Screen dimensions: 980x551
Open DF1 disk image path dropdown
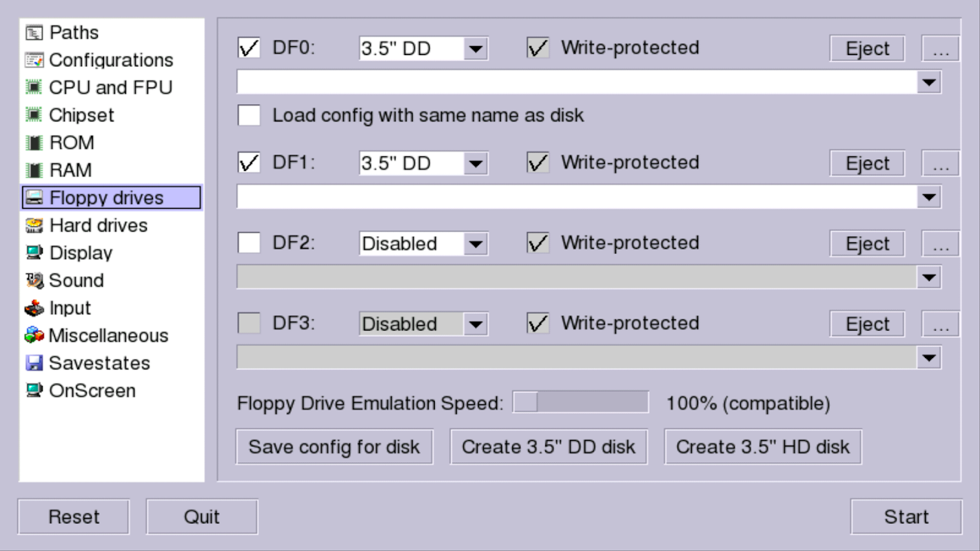[x=929, y=197]
